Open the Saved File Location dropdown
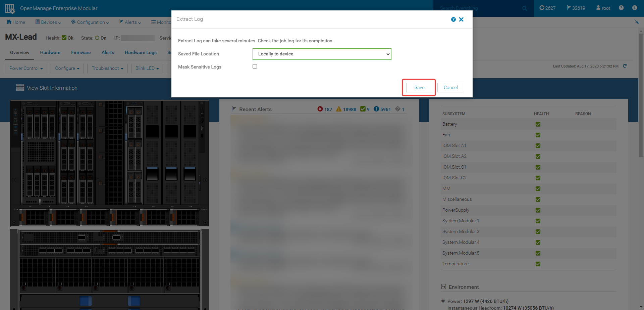The image size is (644, 310). [x=321, y=54]
